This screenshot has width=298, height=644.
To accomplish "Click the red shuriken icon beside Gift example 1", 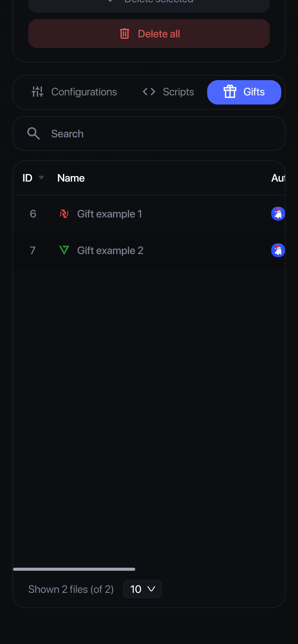I will [64, 214].
